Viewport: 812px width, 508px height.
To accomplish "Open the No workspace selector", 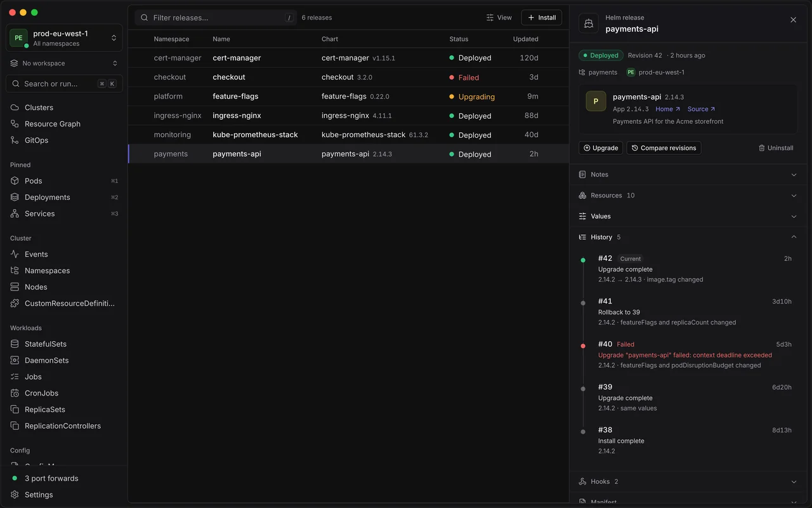I will (64, 63).
